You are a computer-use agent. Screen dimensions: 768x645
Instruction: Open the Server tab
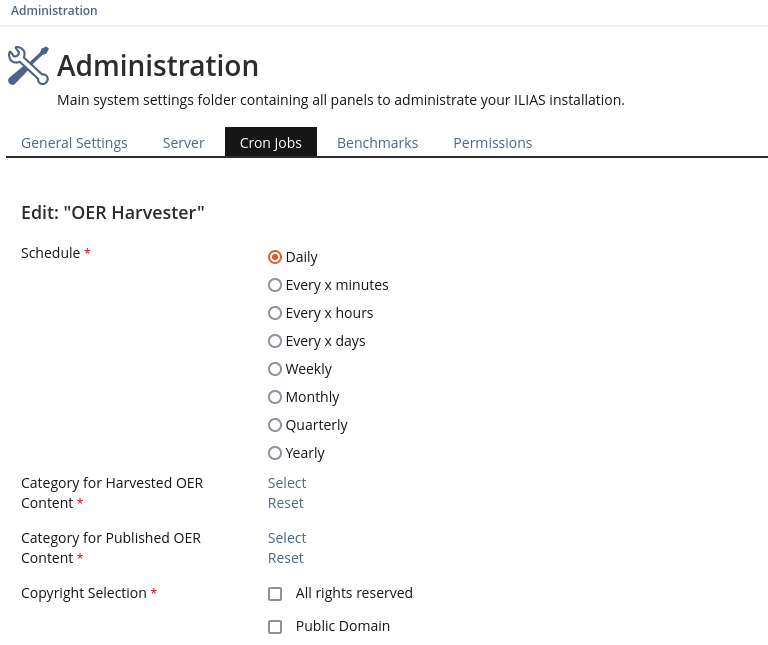(183, 143)
